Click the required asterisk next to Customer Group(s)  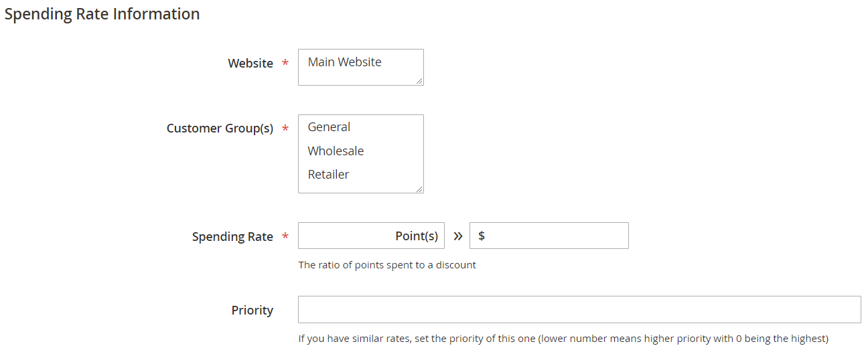click(285, 128)
